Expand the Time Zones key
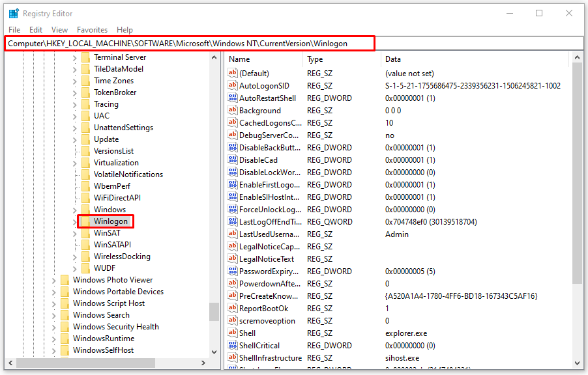The width and height of the screenshot is (588, 375). (74, 81)
